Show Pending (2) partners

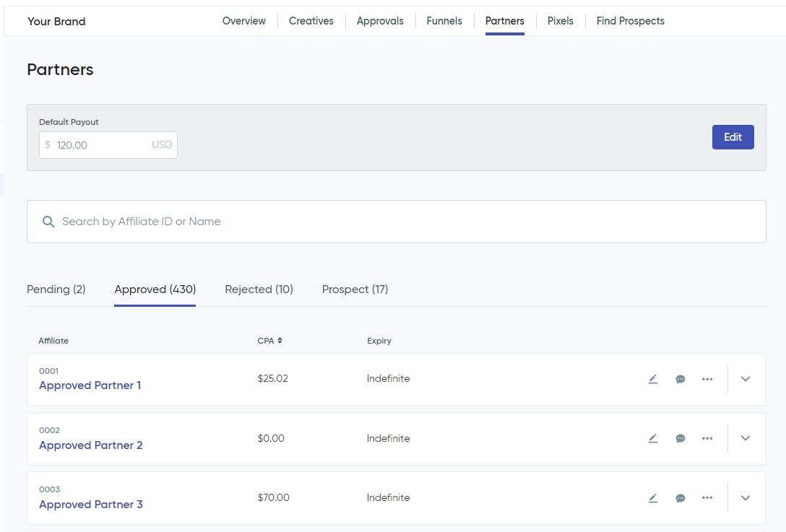56,289
